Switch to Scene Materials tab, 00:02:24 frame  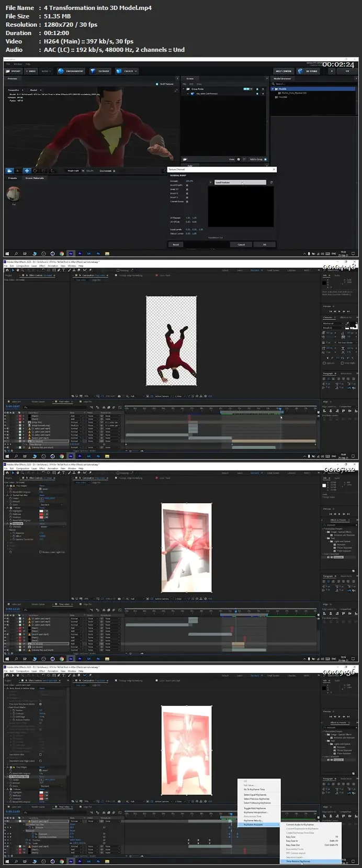[x=35, y=178]
